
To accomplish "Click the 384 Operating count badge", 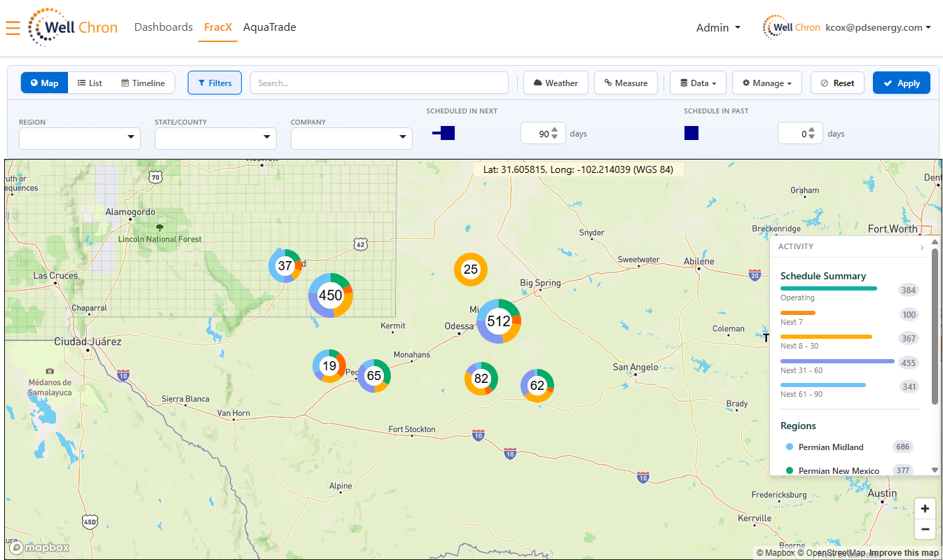I will (909, 290).
